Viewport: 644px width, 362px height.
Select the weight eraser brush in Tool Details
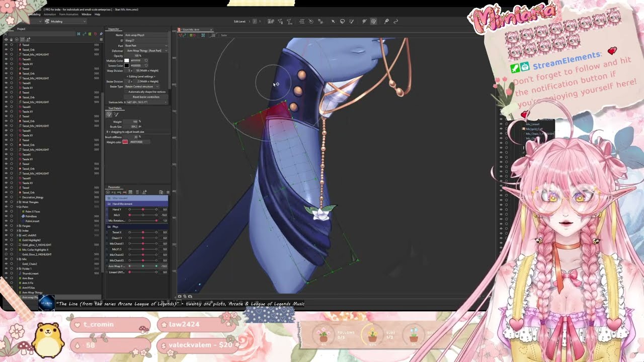[x=116, y=115]
